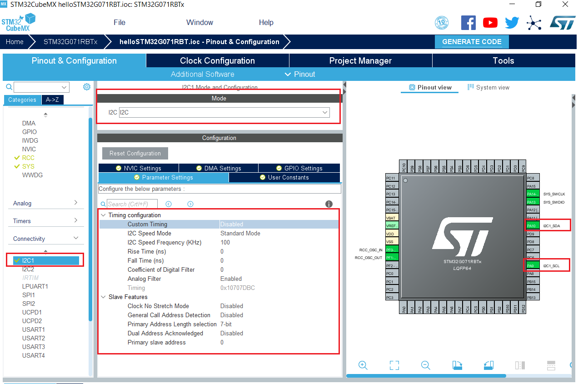Rotate the chip clockwise
The image size is (588, 384).
click(x=457, y=365)
